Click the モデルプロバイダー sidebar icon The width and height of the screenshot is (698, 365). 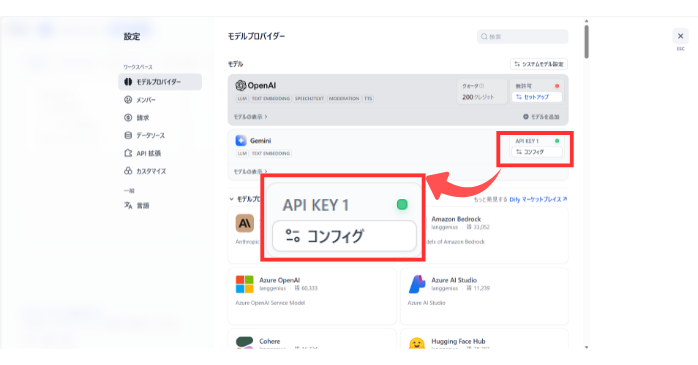[128, 82]
